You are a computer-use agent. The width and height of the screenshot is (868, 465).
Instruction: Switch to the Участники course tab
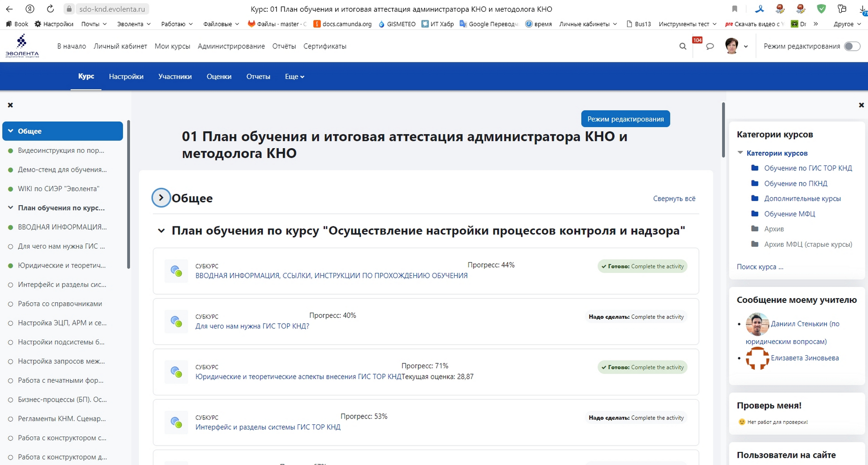coord(175,76)
